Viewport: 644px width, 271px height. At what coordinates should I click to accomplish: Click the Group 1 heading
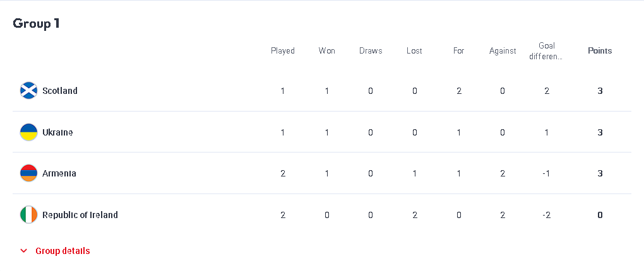click(36, 23)
